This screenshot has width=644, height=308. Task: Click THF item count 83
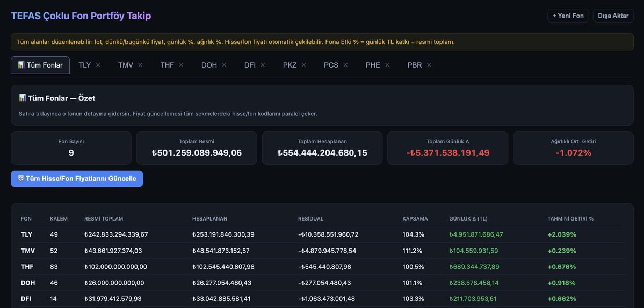coord(54,267)
